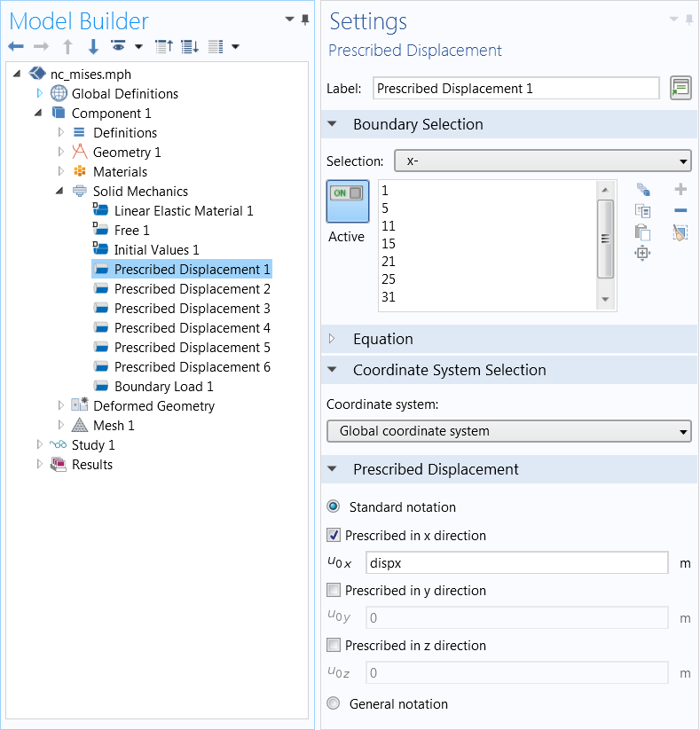The height and width of the screenshot is (730, 700).
Task: Collapse the Coordinate System Selection section
Action: (x=332, y=370)
